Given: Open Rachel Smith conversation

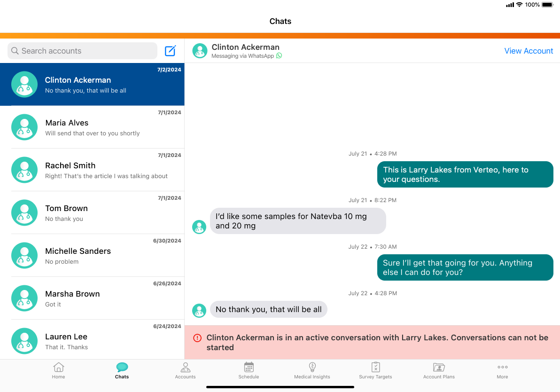Looking at the screenshot, I should point(92,170).
